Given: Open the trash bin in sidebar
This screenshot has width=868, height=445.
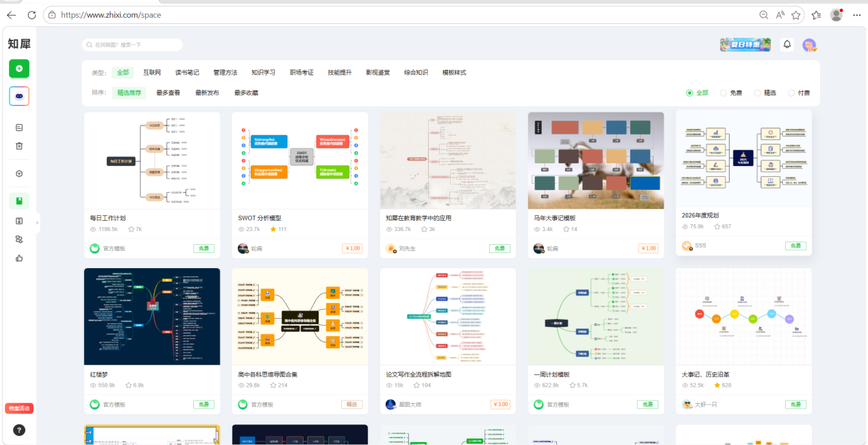Looking at the screenshot, I should [x=19, y=145].
